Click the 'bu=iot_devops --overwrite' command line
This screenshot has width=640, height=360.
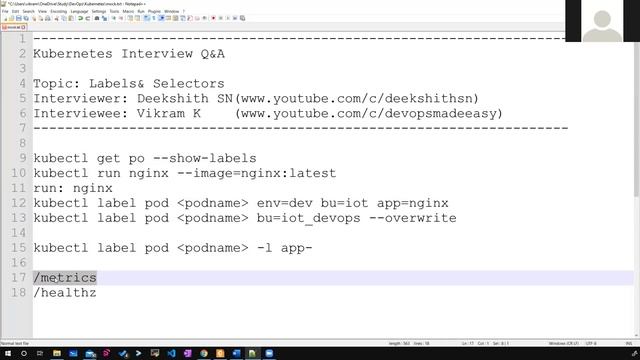245,218
